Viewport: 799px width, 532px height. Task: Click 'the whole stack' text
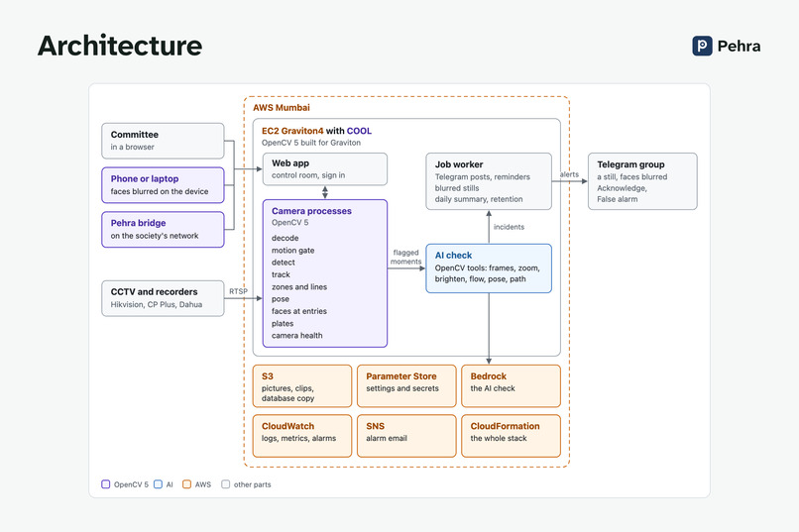point(499,438)
